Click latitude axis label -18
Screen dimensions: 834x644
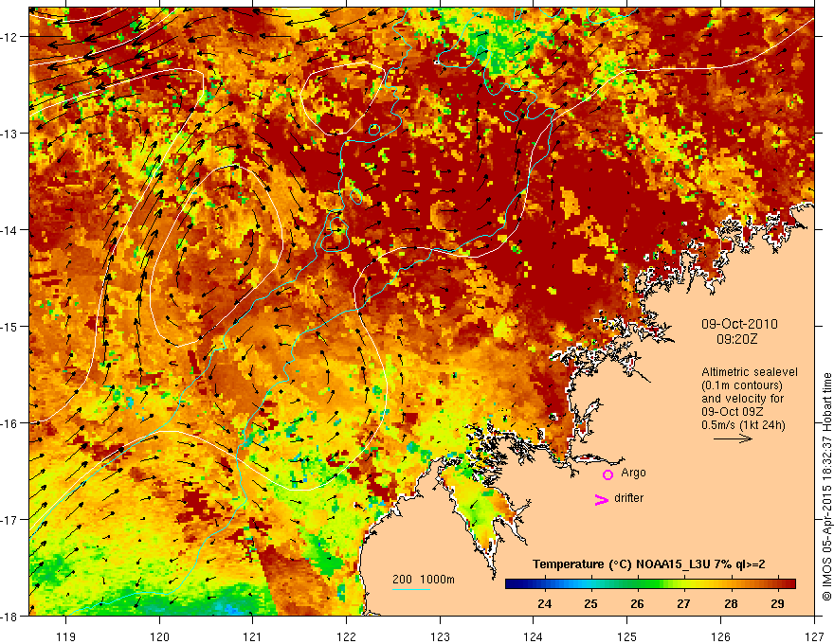[x=10, y=617]
